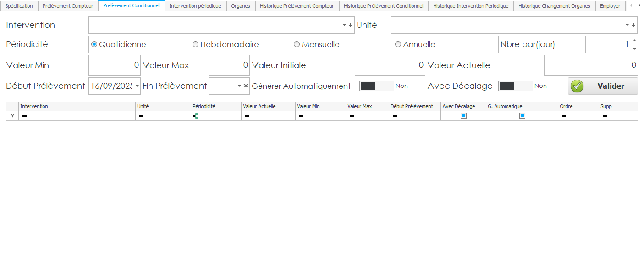
Task: Enable the Avec Décalage switch
Action: click(515, 86)
